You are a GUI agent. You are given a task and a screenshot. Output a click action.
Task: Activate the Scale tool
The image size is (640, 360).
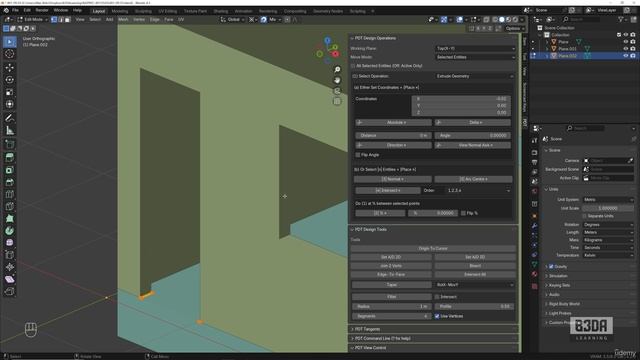[x=9, y=92]
